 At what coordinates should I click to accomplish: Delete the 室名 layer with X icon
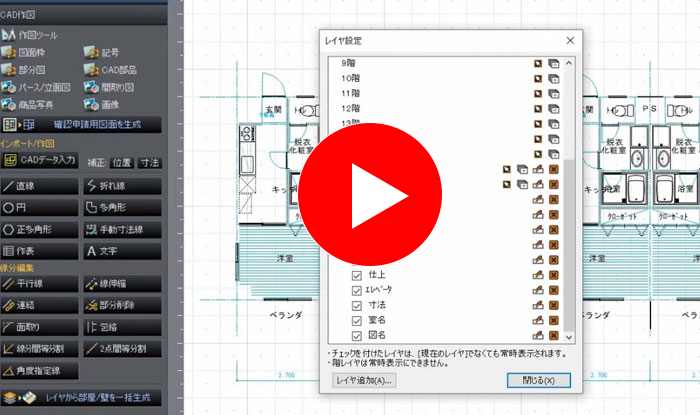[x=554, y=320]
